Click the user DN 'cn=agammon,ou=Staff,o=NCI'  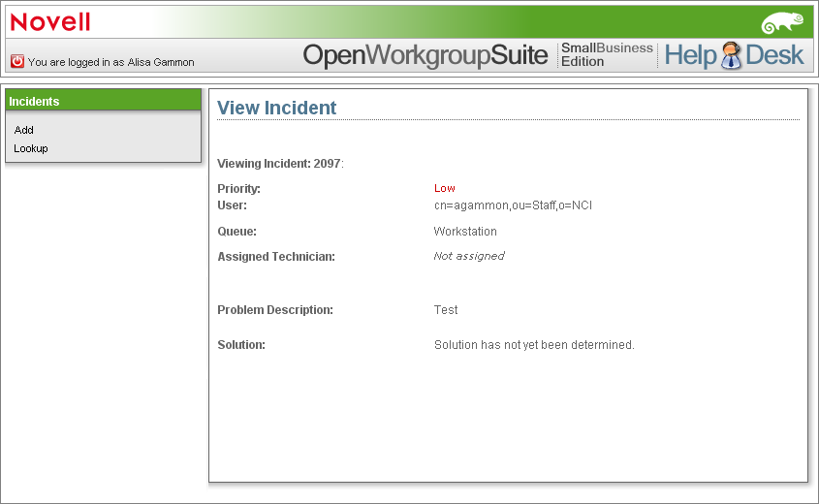coord(513,205)
